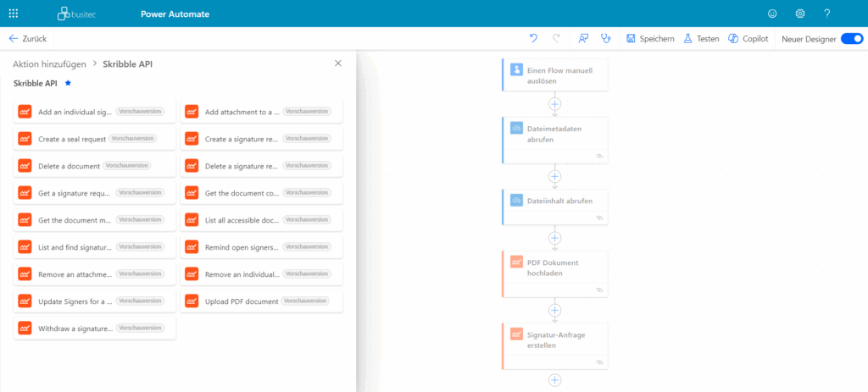
Task: Open the Dateimetadaten abrufen step
Action: coord(554,140)
